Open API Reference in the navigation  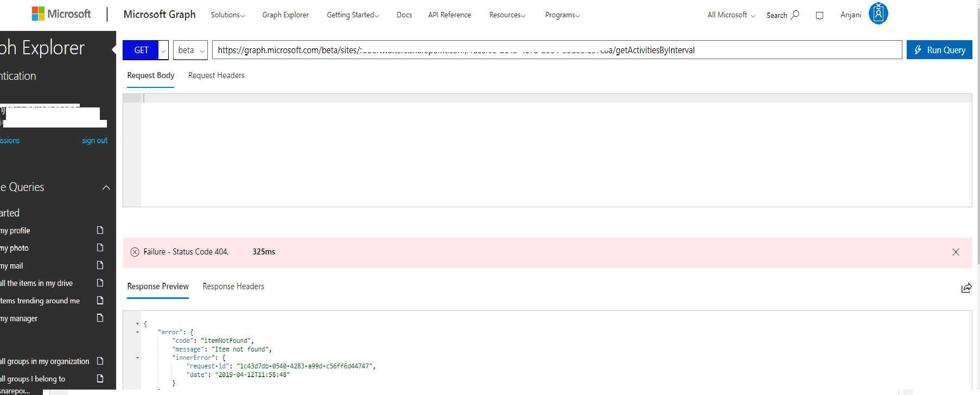point(449,15)
